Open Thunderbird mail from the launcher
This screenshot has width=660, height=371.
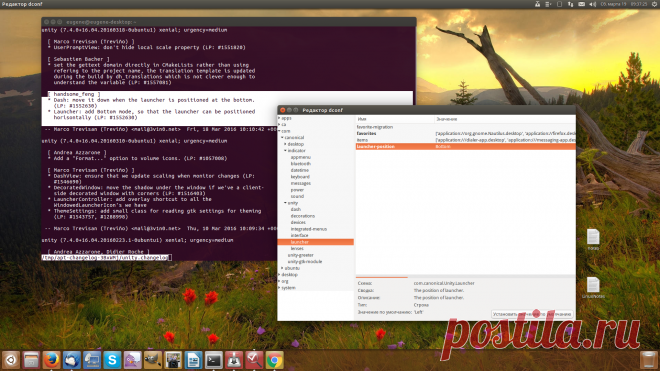(72, 360)
